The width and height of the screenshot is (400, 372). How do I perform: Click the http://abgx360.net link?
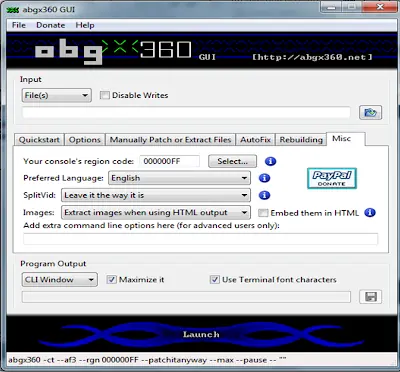point(312,57)
